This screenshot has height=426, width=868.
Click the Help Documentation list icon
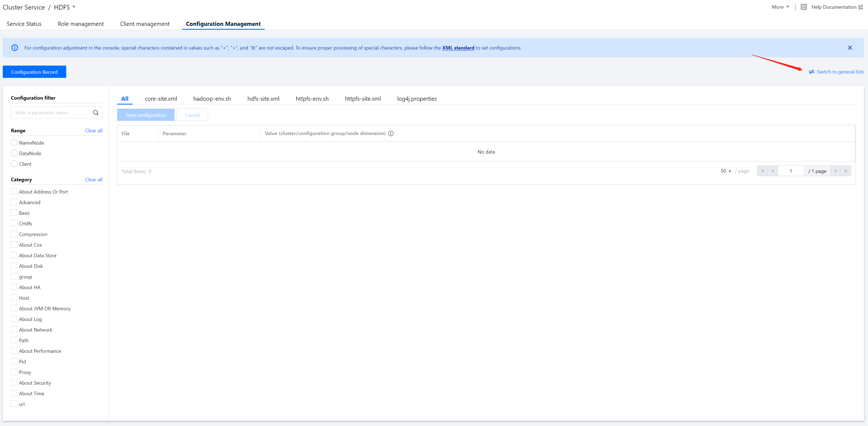coord(804,7)
